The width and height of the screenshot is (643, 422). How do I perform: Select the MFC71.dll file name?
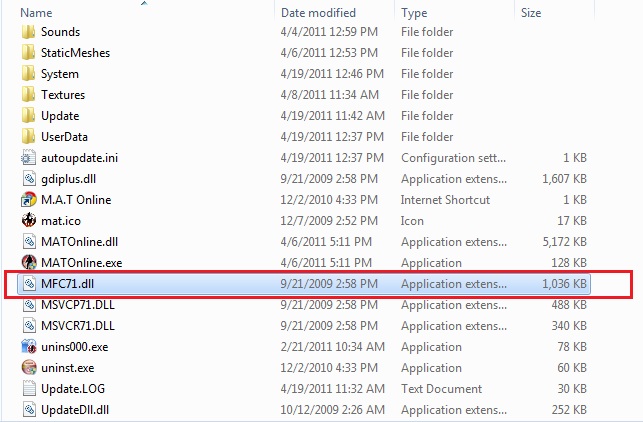click(x=68, y=284)
